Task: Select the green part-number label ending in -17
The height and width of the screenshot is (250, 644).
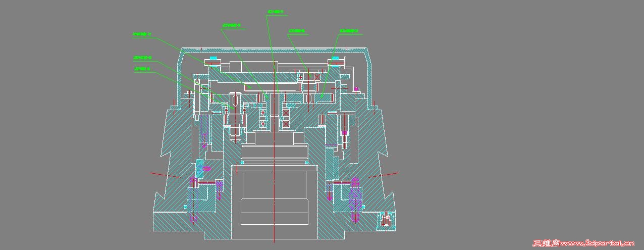Action: [x=142, y=34]
